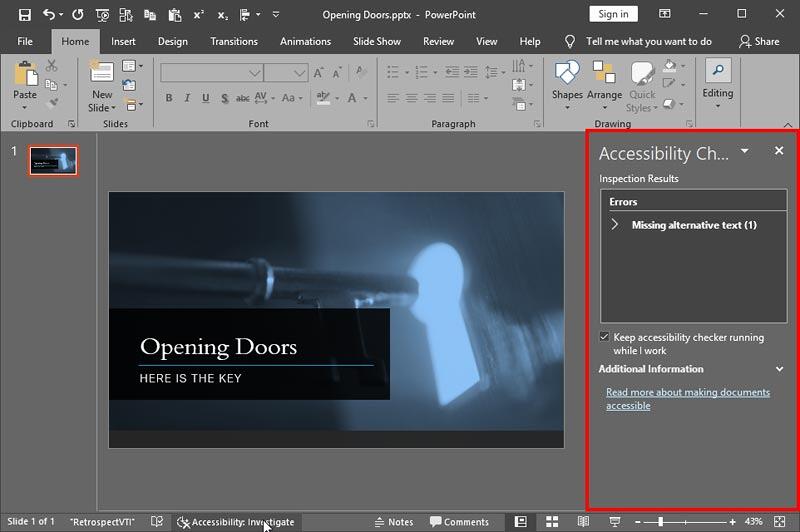Start slideshow from beginning icon
This screenshot has width=800, height=532.
click(102, 15)
